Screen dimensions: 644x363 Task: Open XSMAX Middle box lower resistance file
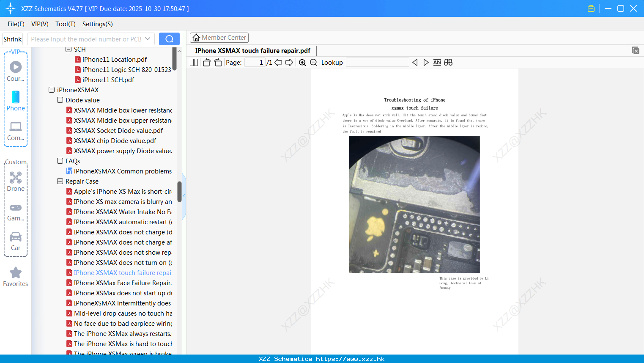(119, 110)
